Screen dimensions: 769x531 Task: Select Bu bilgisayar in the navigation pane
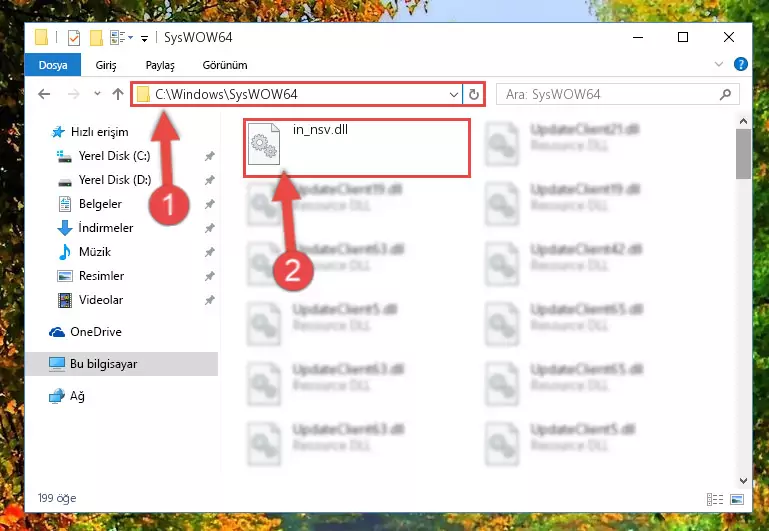click(x=121, y=364)
